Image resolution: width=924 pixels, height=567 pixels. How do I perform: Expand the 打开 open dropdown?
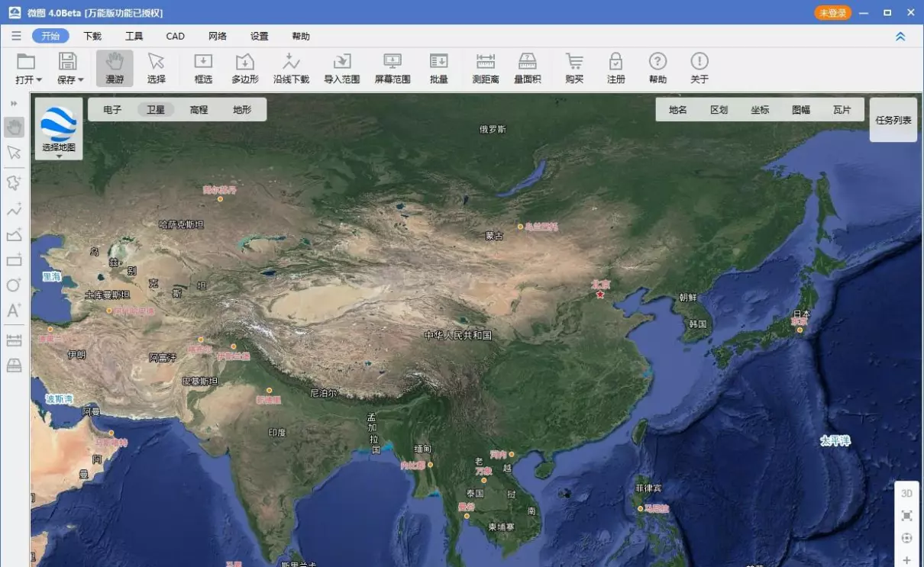point(28,79)
